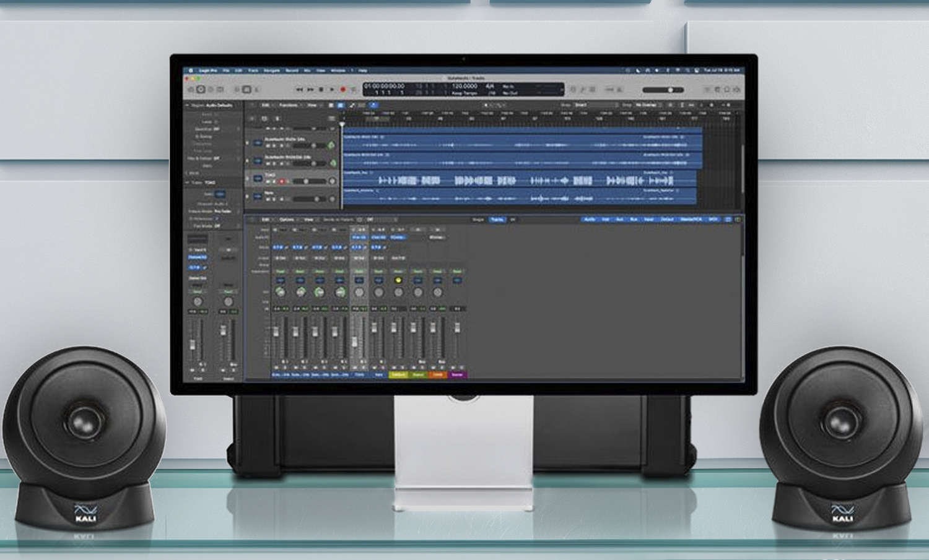Mute the TOKO track in the track header
Image resolution: width=929 pixels, height=560 pixels.
[268, 181]
